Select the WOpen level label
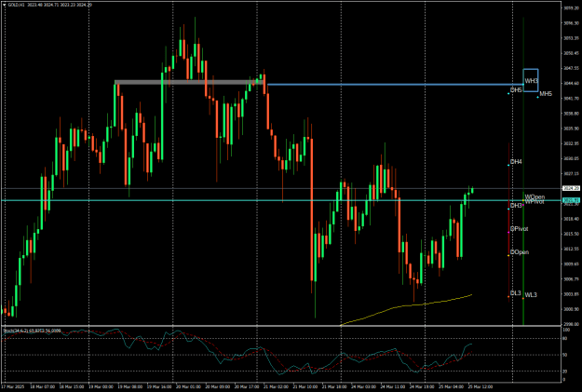Screen dimensions: 582x392 click(x=535, y=196)
